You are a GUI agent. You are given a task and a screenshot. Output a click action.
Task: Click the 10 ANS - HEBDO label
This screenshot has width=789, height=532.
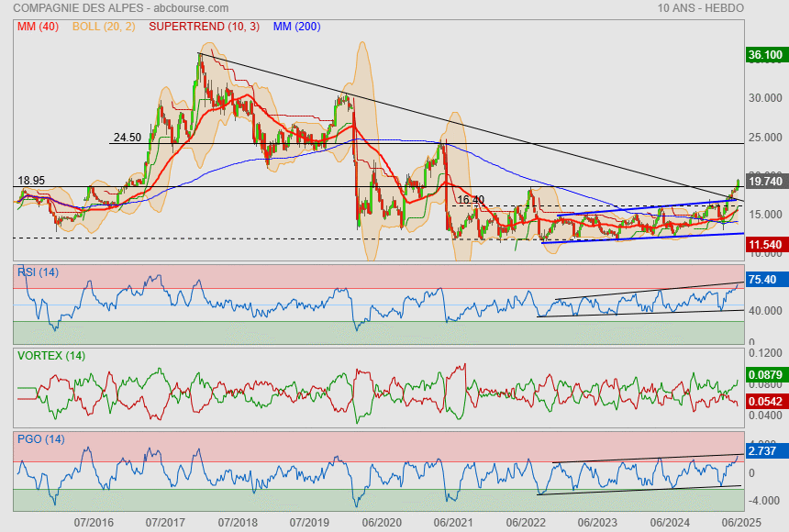[700, 8]
